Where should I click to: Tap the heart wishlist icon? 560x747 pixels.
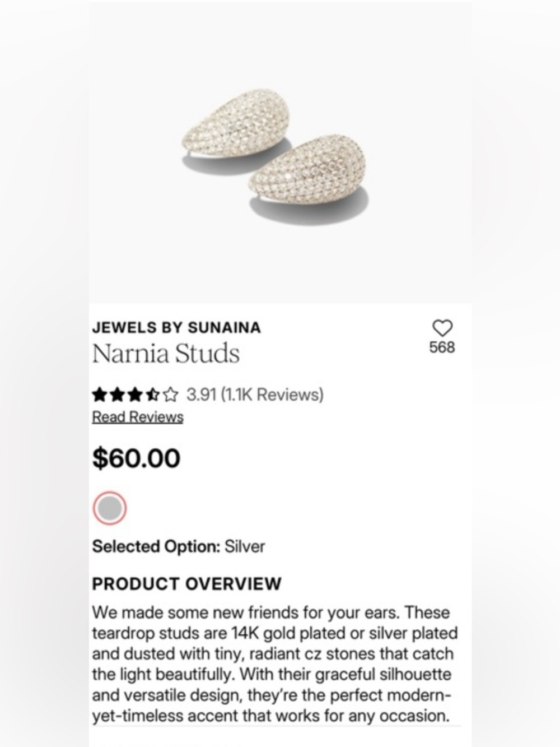coord(442,328)
